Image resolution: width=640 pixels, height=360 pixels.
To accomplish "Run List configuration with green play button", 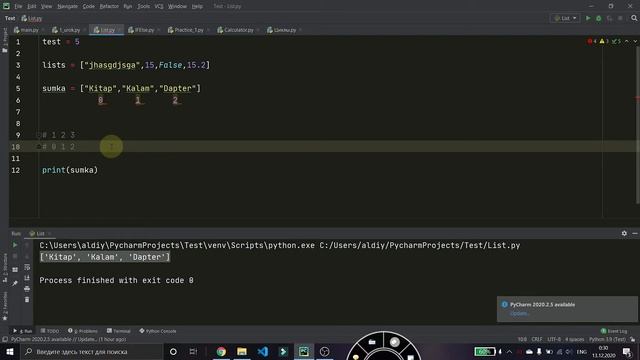I will coord(588,18).
